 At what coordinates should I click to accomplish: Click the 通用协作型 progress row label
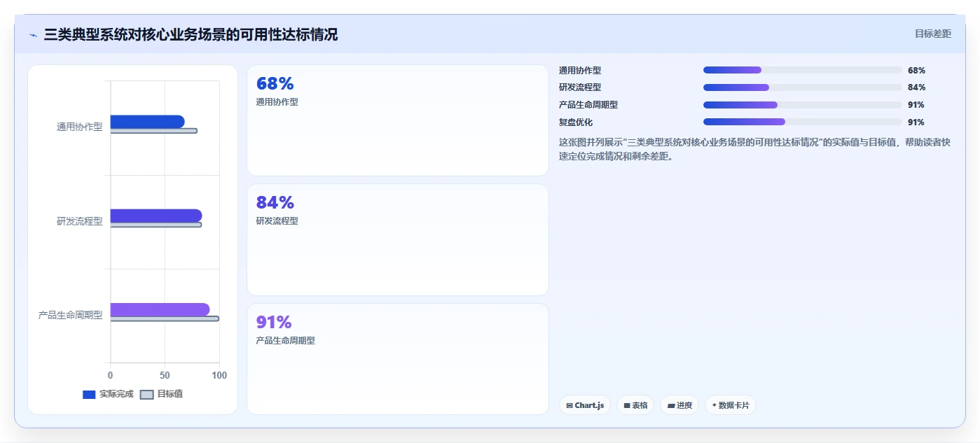click(580, 71)
